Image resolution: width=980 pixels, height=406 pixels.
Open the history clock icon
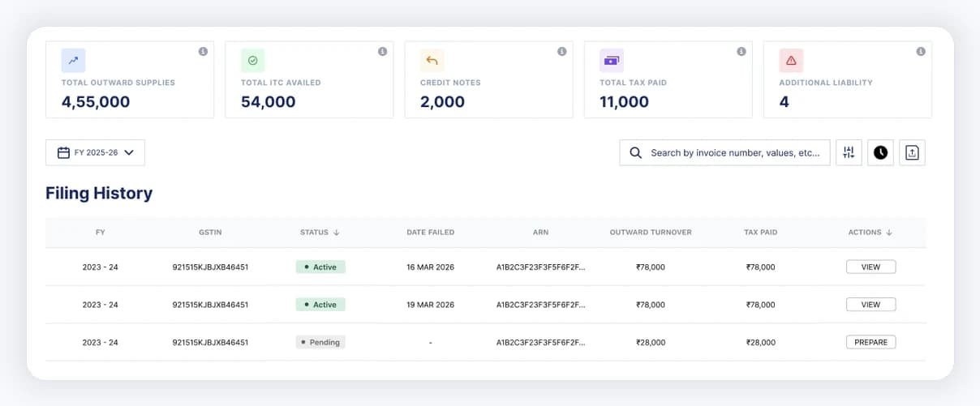click(880, 152)
